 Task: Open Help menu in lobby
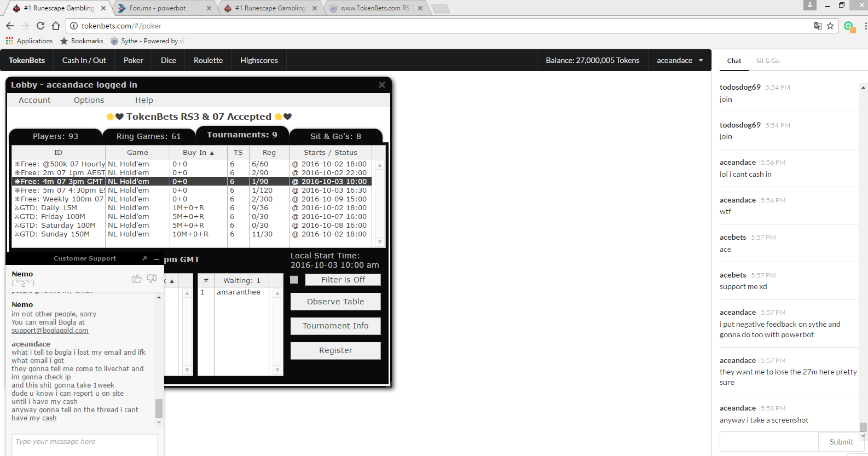144,100
